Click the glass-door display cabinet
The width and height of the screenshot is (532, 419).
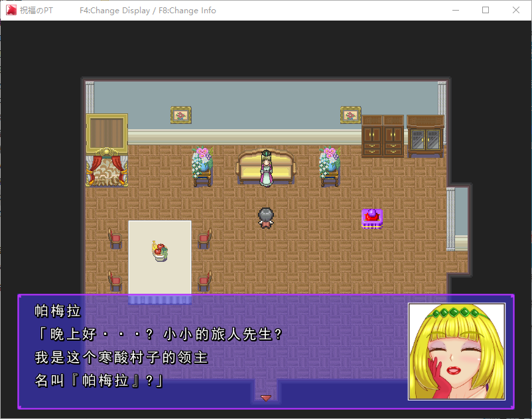coord(425,137)
